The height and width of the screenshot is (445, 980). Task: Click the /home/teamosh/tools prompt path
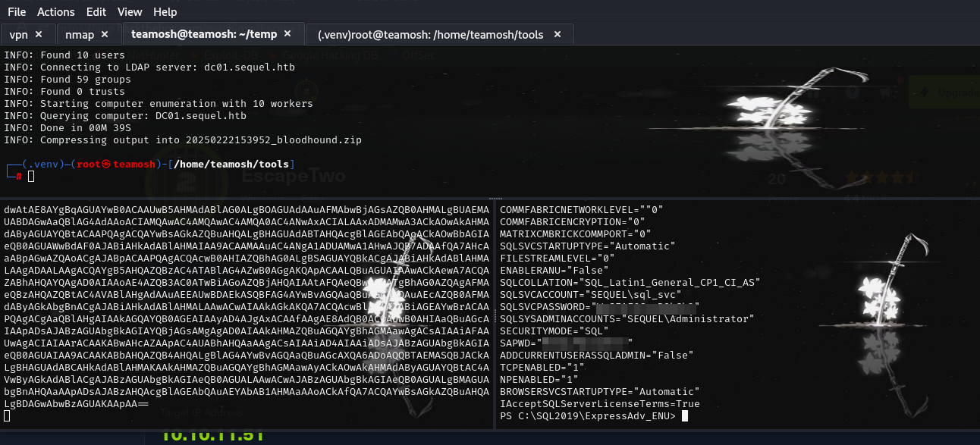[232, 165]
